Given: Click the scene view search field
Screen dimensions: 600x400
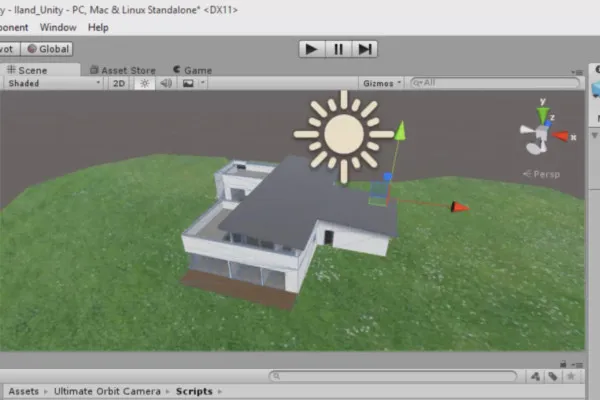Looking at the screenshot, I should (x=494, y=83).
